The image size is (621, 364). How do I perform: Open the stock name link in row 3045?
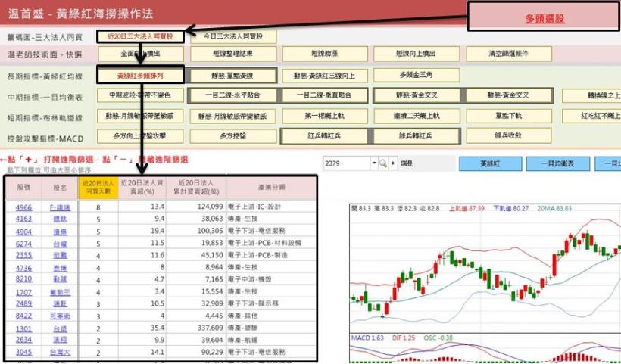[60, 352]
